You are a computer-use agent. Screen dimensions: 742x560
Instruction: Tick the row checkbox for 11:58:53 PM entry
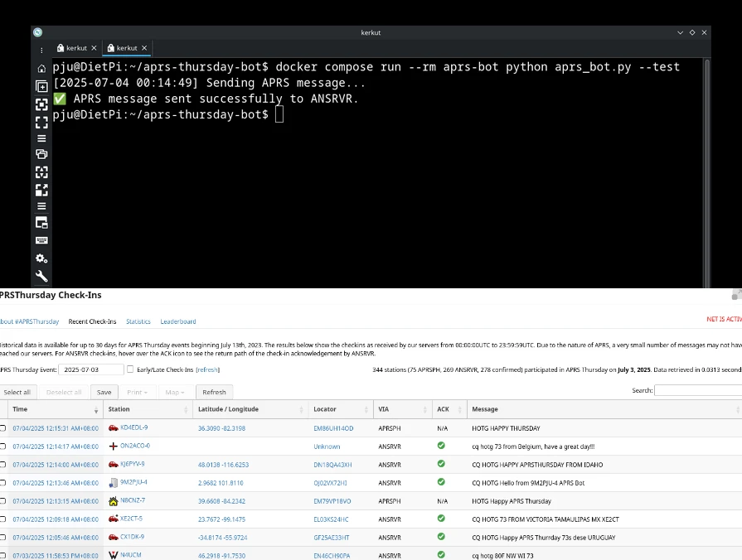[2, 555]
